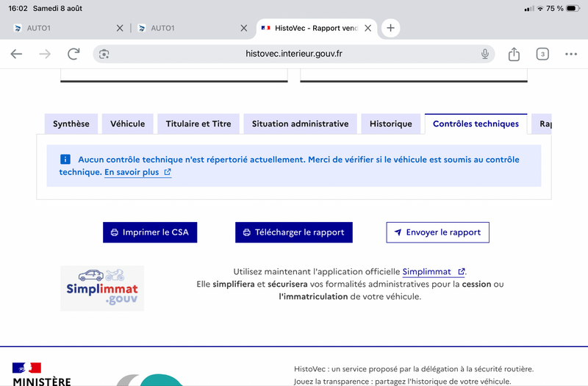The height and width of the screenshot is (386, 588).
Task: Click Envoyer le rapport button
Action: coord(437,232)
